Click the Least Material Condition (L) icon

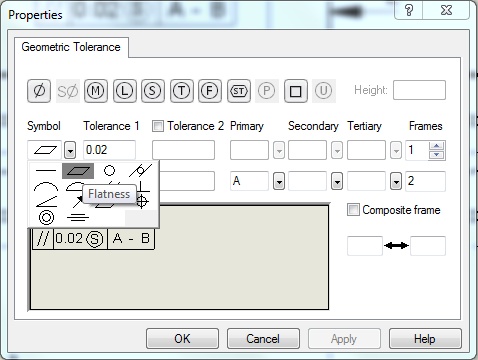tap(125, 91)
